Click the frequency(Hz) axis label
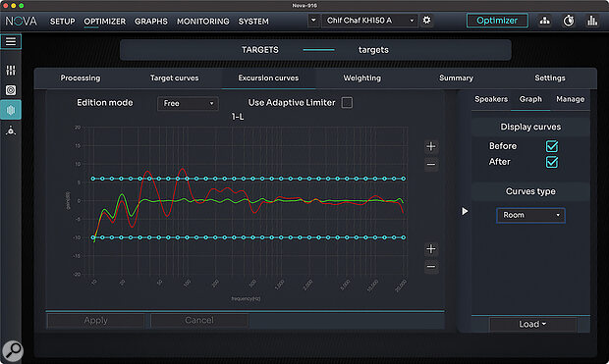This screenshot has height=364, width=609. pyautogui.click(x=246, y=298)
